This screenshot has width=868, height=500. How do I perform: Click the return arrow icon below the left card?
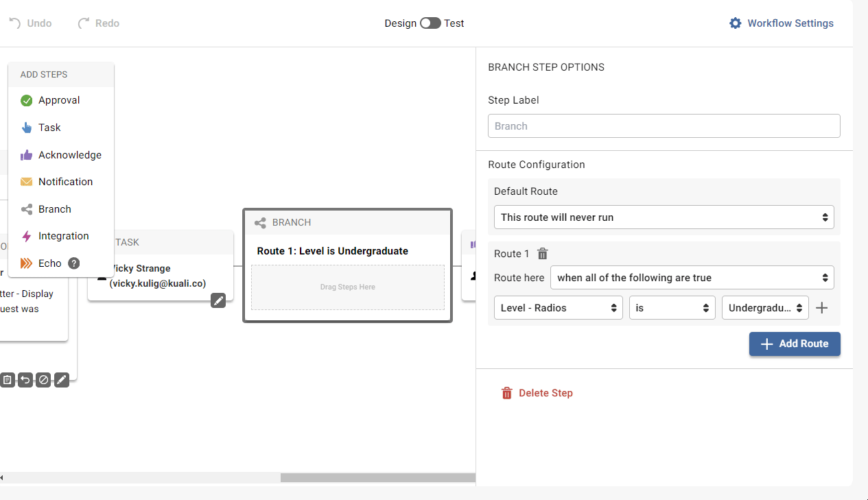25,379
